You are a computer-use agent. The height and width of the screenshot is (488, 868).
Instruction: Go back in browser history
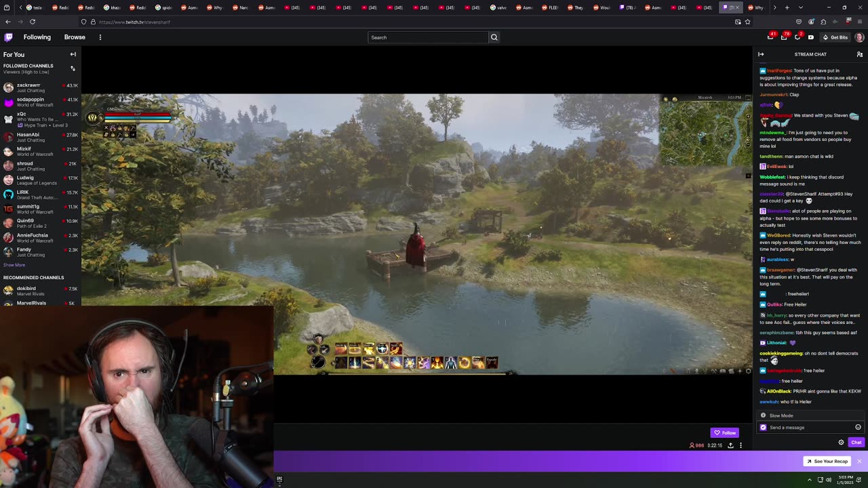tap(8, 22)
